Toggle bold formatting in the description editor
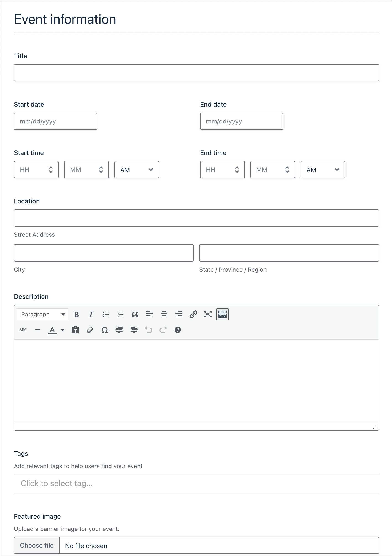The image size is (392, 556). click(76, 314)
